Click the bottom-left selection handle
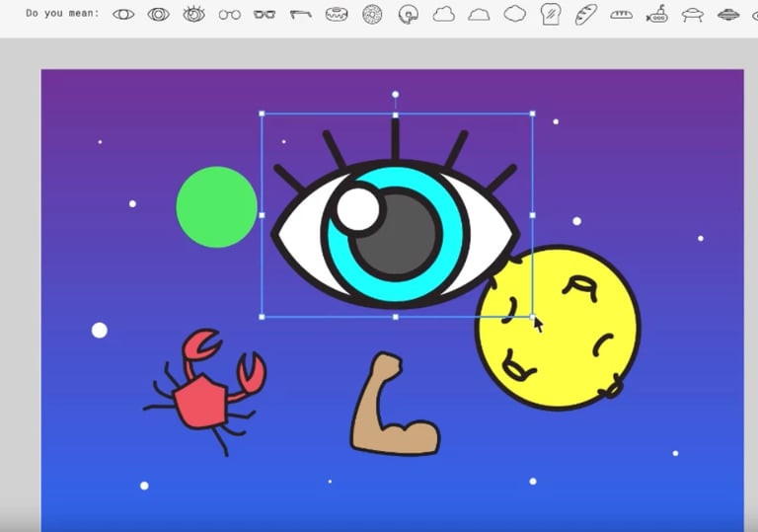 coord(262,317)
